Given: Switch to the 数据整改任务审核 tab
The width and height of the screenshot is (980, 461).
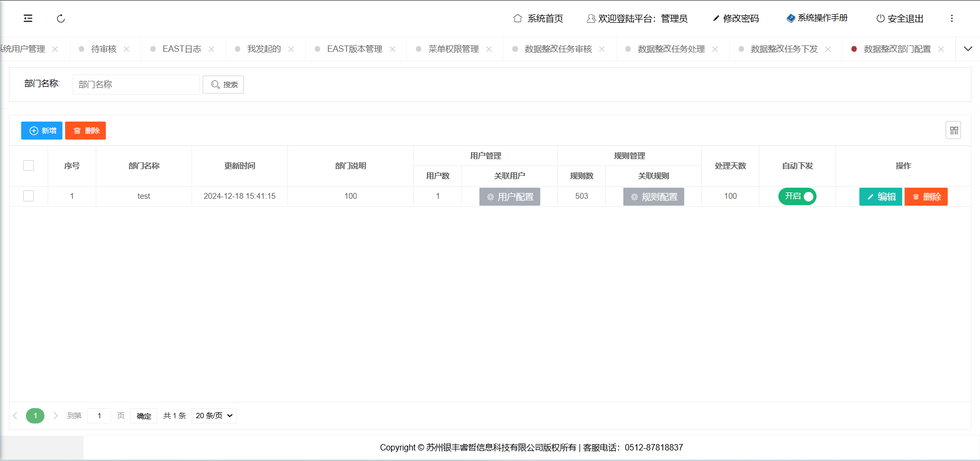Looking at the screenshot, I should (x=558, y=49).
